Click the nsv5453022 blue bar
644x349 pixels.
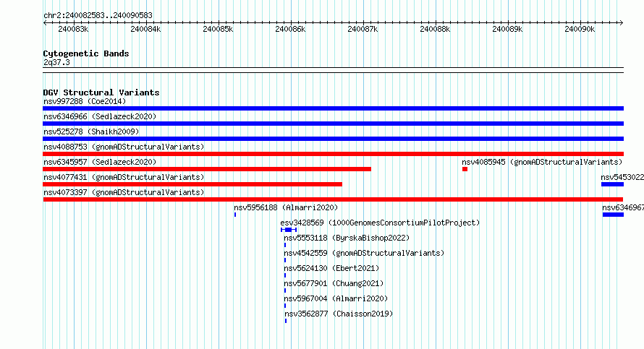pos(612,184)
